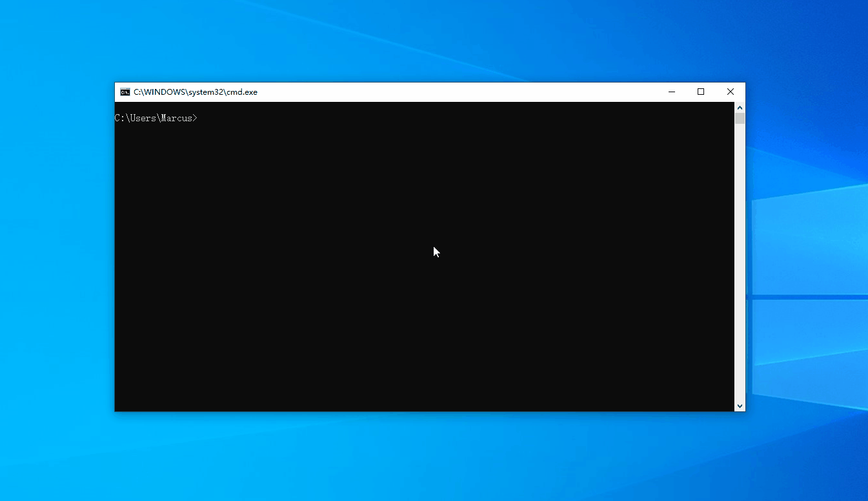
Task: Maximize the cmd.exe window
Action: (x=701, y=92)
